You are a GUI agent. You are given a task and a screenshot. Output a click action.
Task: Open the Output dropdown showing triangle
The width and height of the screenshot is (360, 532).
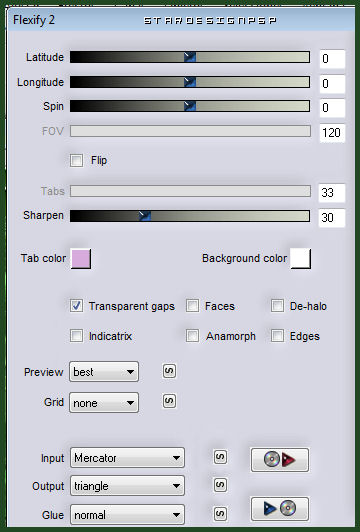pyautogui.click(x=127, y=486)
